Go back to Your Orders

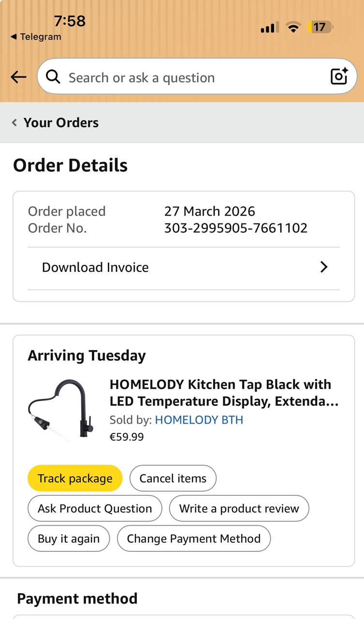click(x=56, y=123)
